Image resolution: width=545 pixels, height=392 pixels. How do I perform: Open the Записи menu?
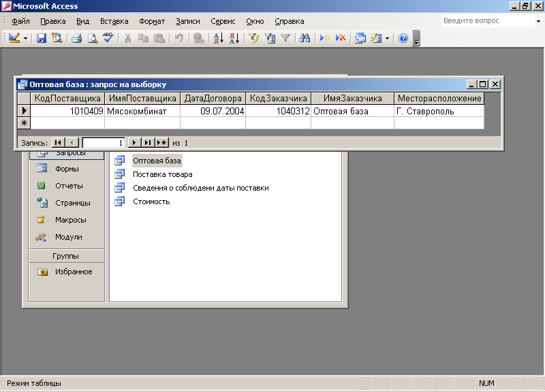188,21
